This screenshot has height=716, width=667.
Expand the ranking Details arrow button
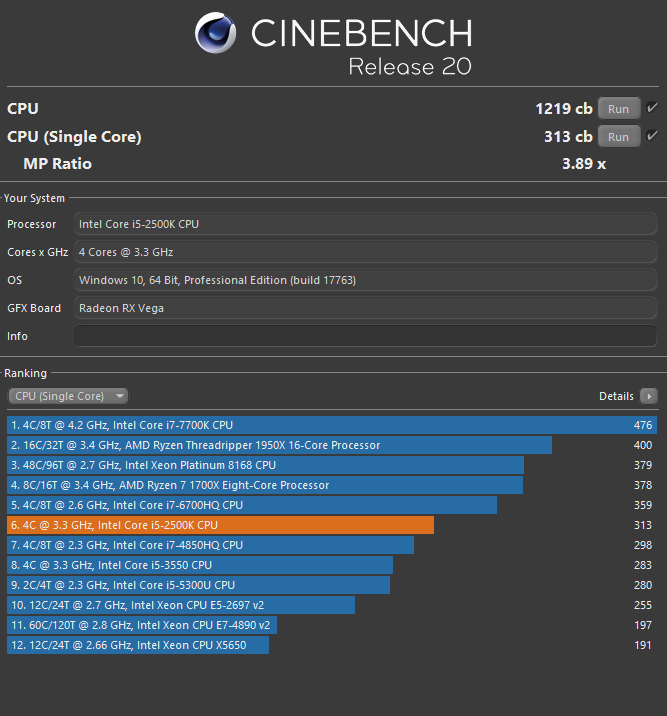pos(649,396)
